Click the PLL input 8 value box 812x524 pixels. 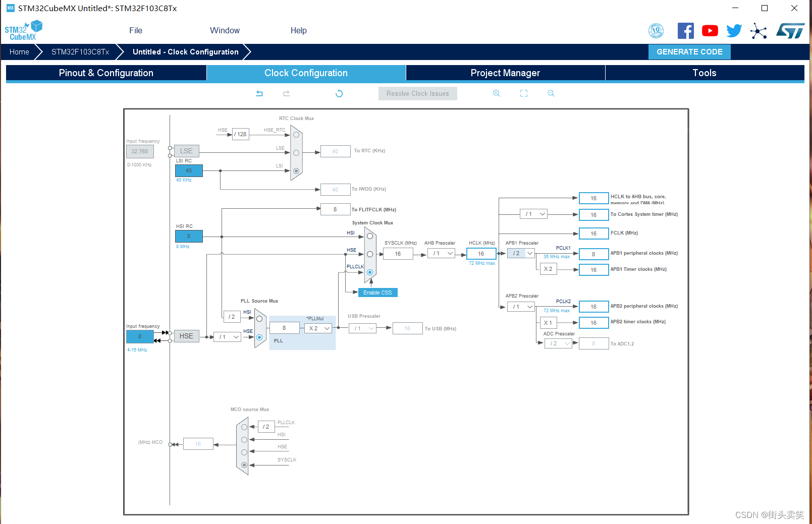[284, 328]
